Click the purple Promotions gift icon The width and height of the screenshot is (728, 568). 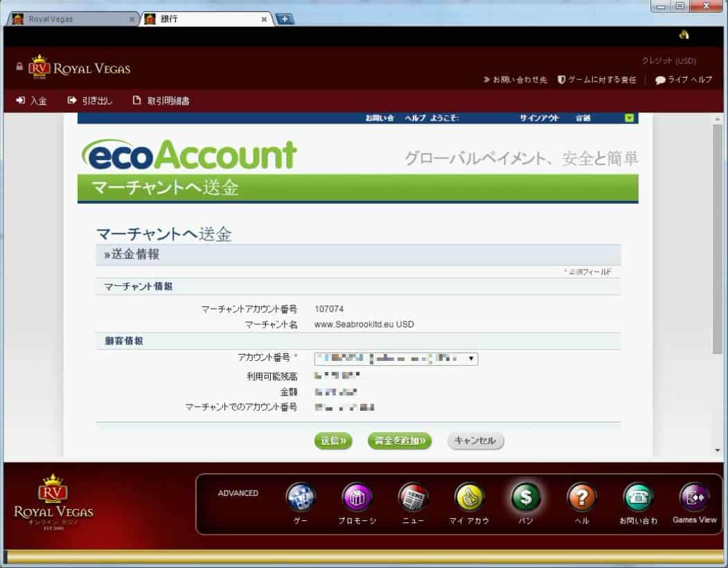click(357, 497)
